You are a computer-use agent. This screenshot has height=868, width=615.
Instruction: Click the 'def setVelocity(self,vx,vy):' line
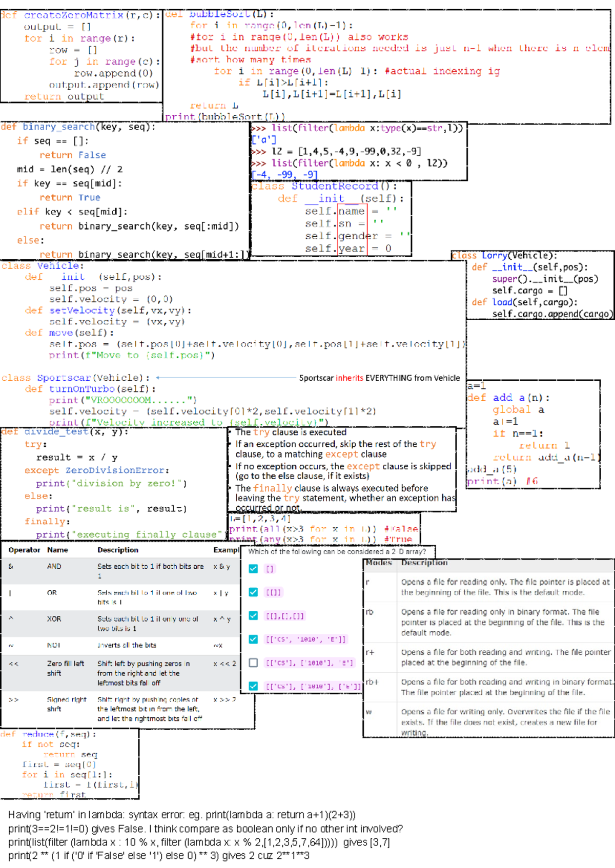pyautogui.click(x=108, y=311)
